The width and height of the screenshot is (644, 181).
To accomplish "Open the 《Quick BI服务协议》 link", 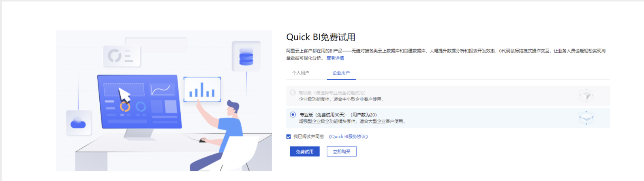I will click(349, 137).
